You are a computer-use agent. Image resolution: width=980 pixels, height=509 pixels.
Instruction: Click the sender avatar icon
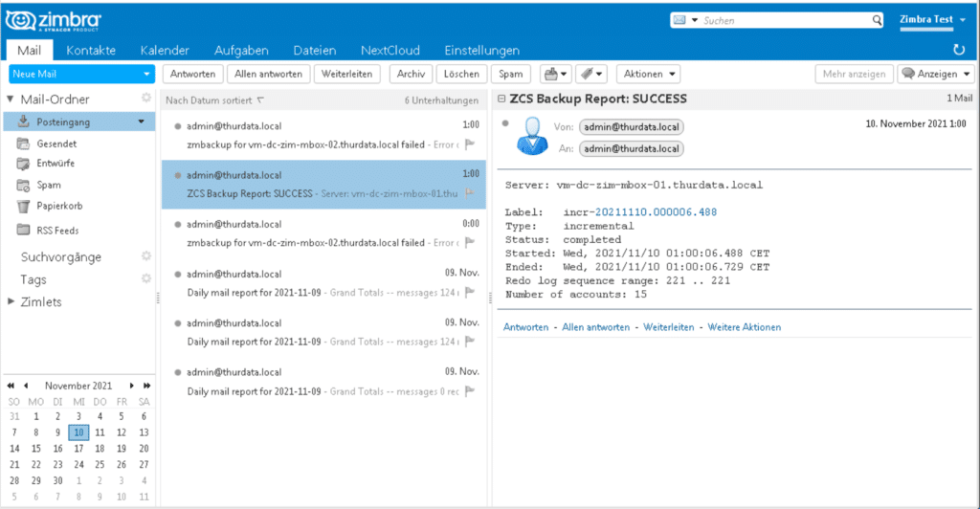point(532,136)
